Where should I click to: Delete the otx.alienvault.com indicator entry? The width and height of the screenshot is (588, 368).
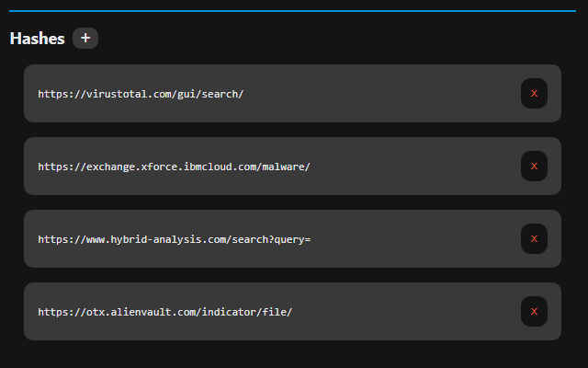coord(534,312)
